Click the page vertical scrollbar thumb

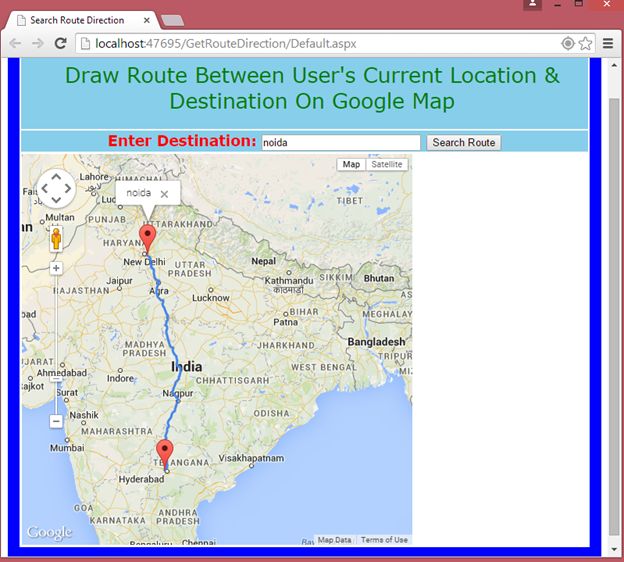pyautogui.click(x=614, y=317)
